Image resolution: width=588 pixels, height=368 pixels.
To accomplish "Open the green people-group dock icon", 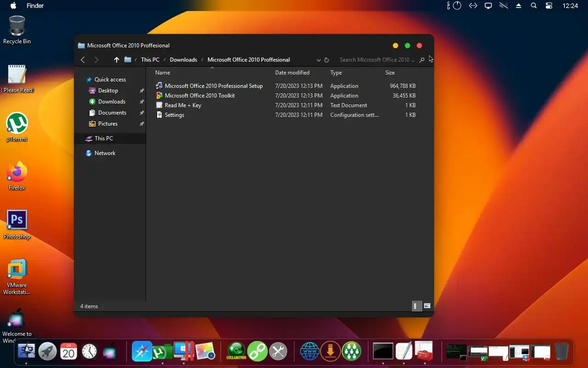I will tap(351, 352).
